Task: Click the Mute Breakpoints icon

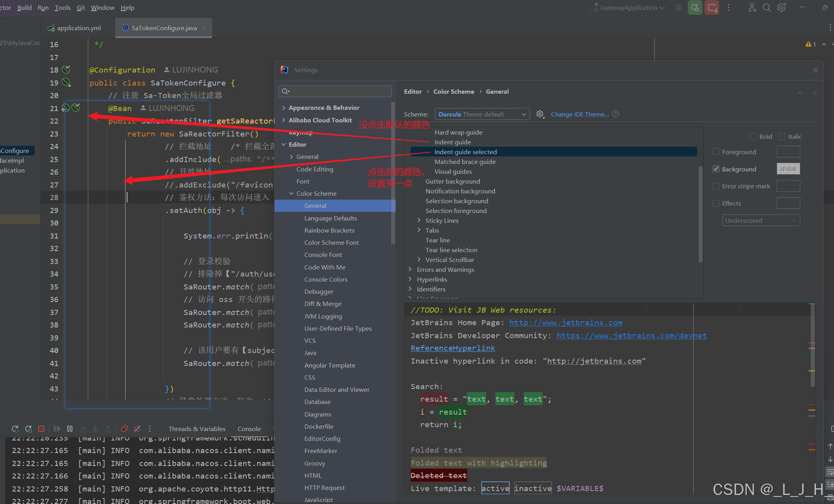Action: [x=137, y=429]
